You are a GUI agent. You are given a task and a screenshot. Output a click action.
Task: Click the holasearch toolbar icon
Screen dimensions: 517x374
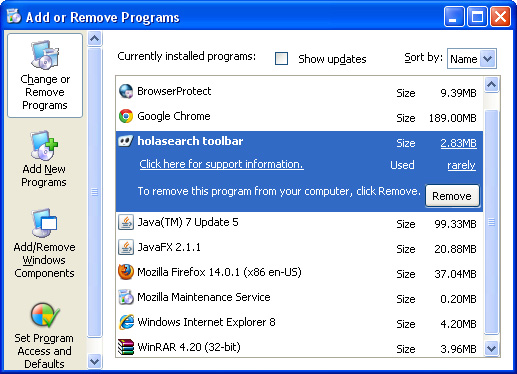[126, 141]
